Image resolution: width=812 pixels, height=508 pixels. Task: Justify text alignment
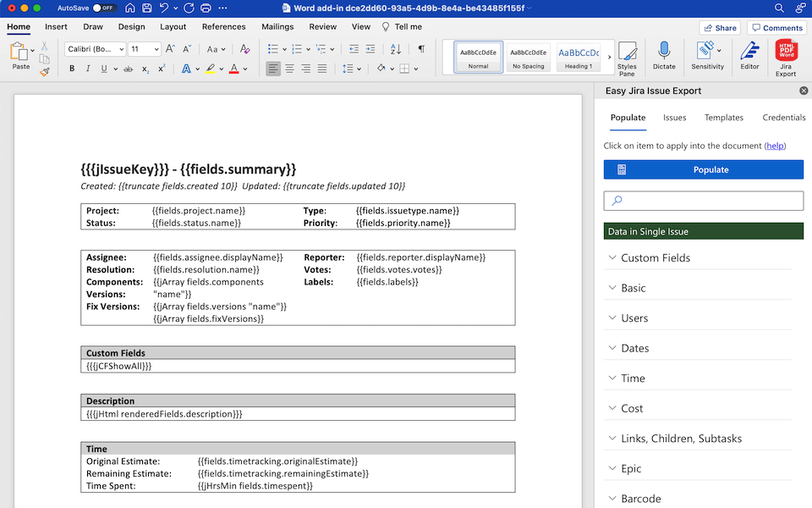(x=322, y=69)
